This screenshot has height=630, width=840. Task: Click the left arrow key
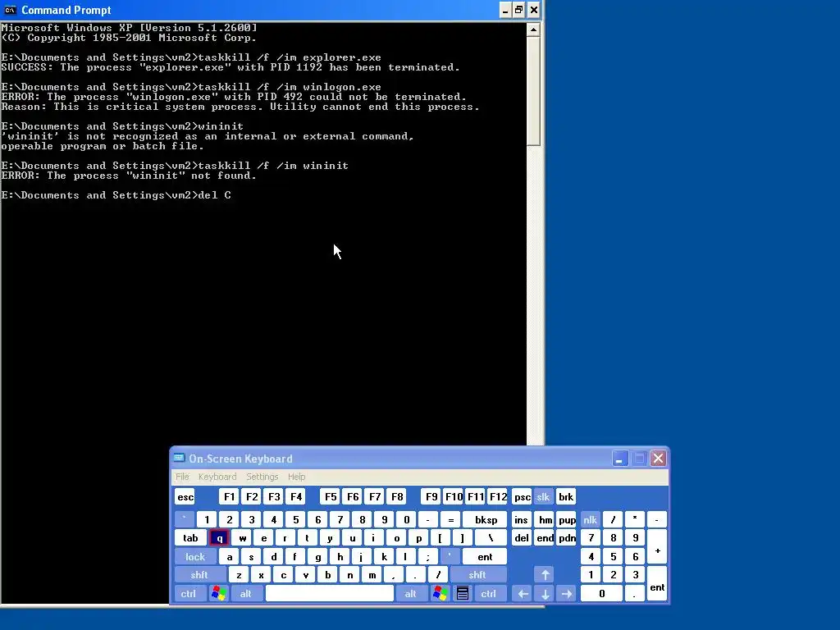click(x=523, y=594)
